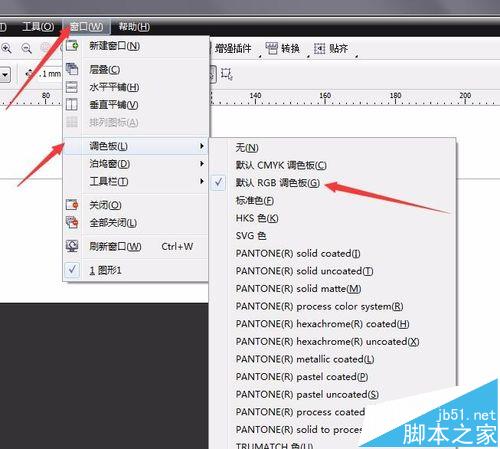This screenshot has width=500, height=449.
Task: Choose PANTONE(R) solid to process palette
Action: (x=299, y=430)
